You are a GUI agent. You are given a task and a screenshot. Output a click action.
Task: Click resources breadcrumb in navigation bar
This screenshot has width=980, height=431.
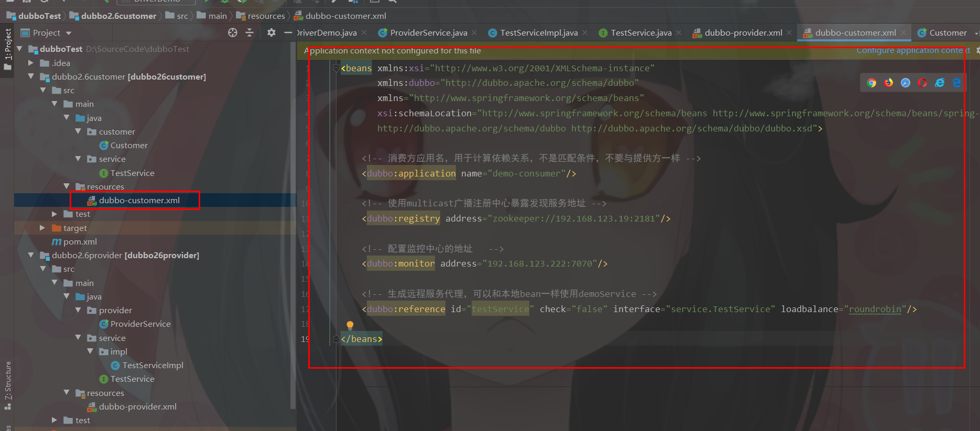[260, 16]
